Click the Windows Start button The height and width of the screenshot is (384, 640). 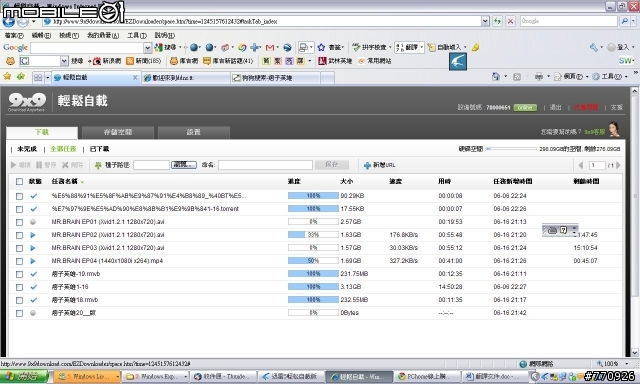tap(24, 377)
